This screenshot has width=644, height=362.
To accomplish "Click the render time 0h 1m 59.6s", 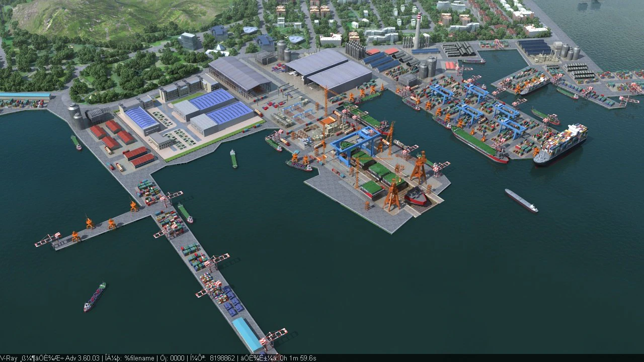I will [x=298, y=358].
